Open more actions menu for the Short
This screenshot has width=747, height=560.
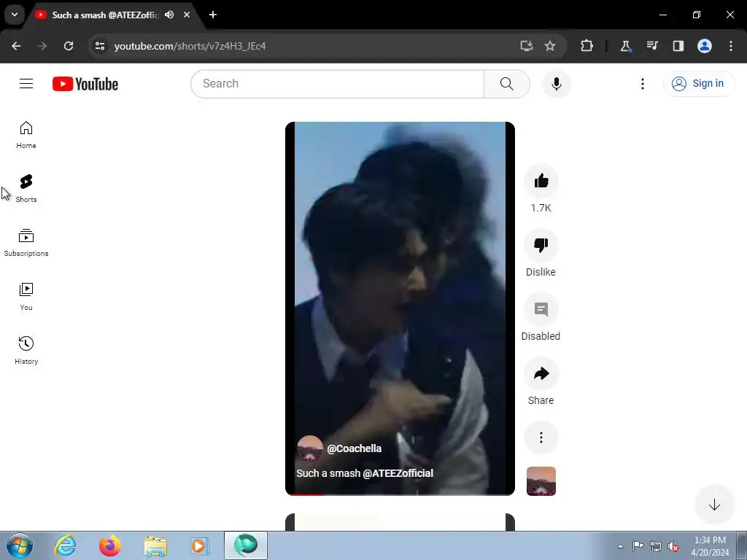pos(541,437)
